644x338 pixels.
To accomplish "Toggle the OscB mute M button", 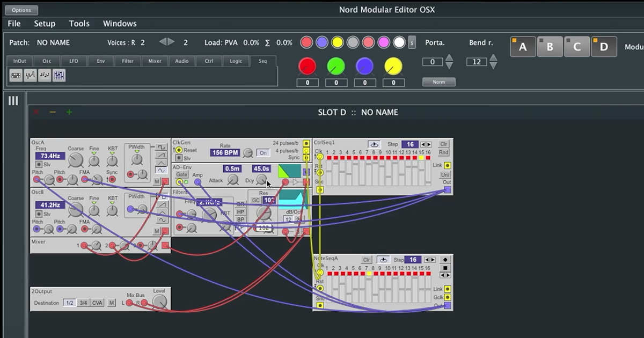I will [157, 231].
